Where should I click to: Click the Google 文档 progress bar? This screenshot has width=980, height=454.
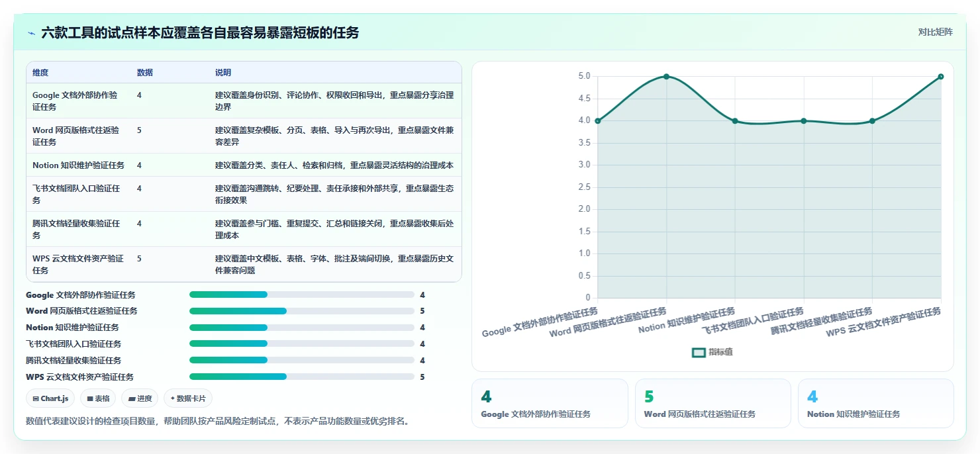click(x=302, y=295)
